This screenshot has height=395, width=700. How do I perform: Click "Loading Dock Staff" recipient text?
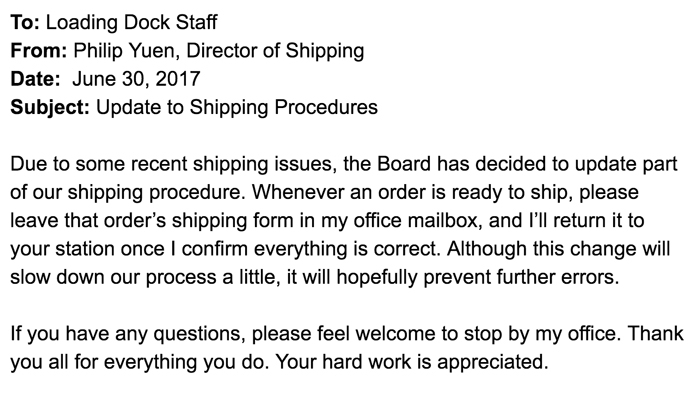pos(132,22)
